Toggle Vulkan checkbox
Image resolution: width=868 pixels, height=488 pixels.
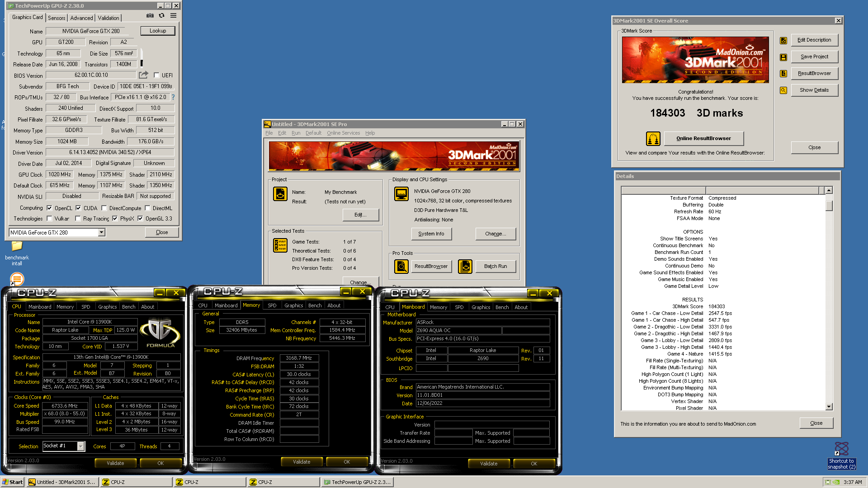click(50, 219)
